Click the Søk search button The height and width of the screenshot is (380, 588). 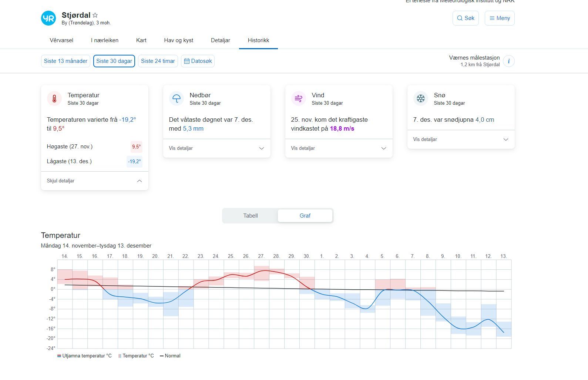coord(466,18)
